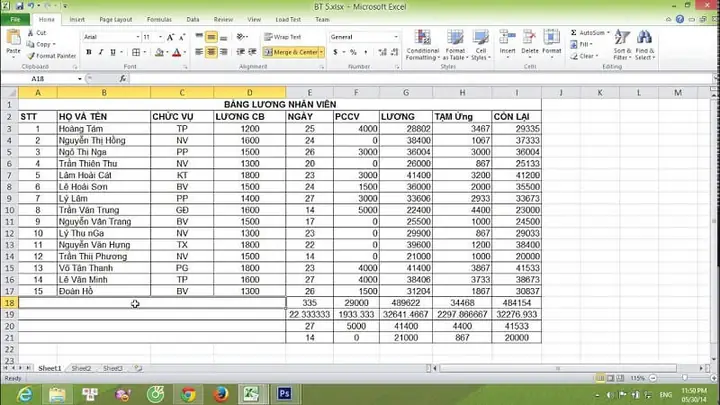Open the Fill dropdown
The width and height of the screenshot is (720, 405).
(x=581, y=44)
